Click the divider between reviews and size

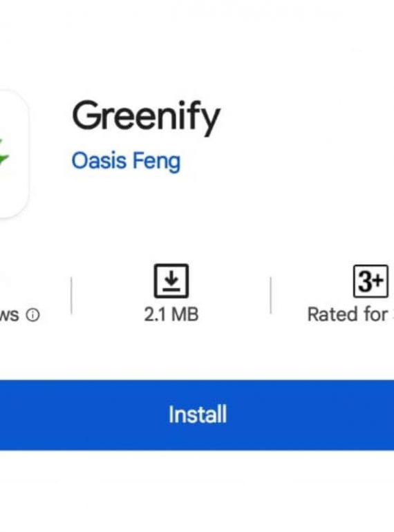(71, 296)
